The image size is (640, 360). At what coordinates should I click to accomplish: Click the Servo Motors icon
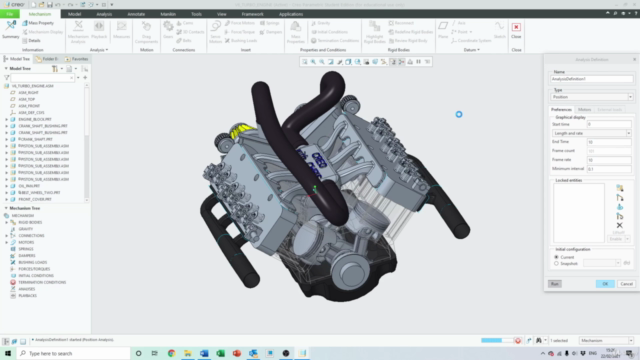pyautogui.click(x=216, y=26)
